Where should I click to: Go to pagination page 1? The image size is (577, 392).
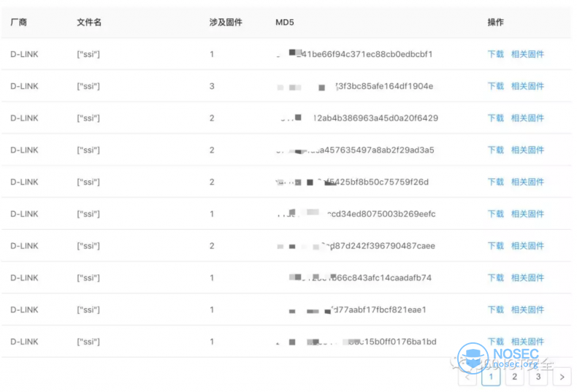coord(491,377)
